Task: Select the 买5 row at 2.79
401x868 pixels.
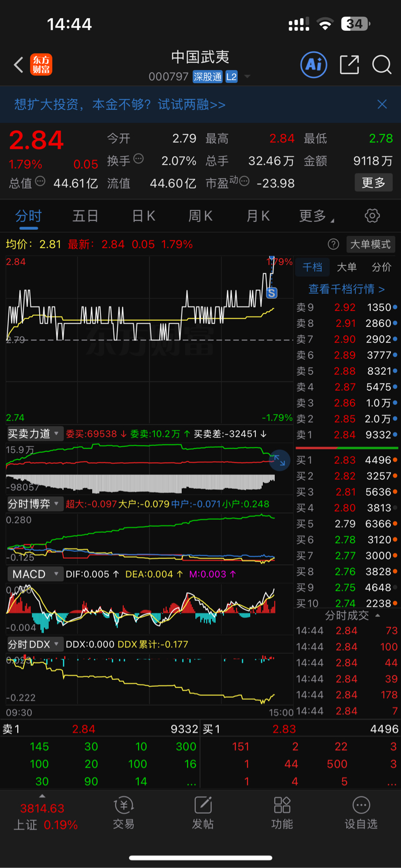Action: point(347,524)
